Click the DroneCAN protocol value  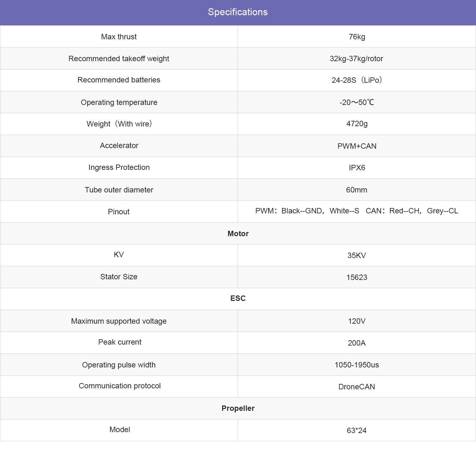pos(356,387)
